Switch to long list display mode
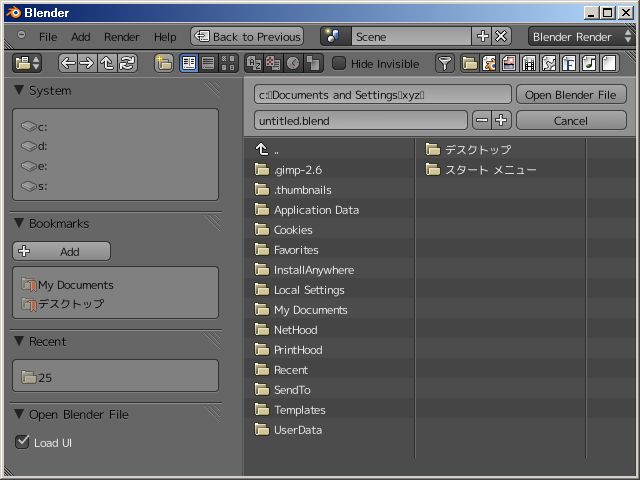Screen dimensions: 640x480 (x=208, y=63)
